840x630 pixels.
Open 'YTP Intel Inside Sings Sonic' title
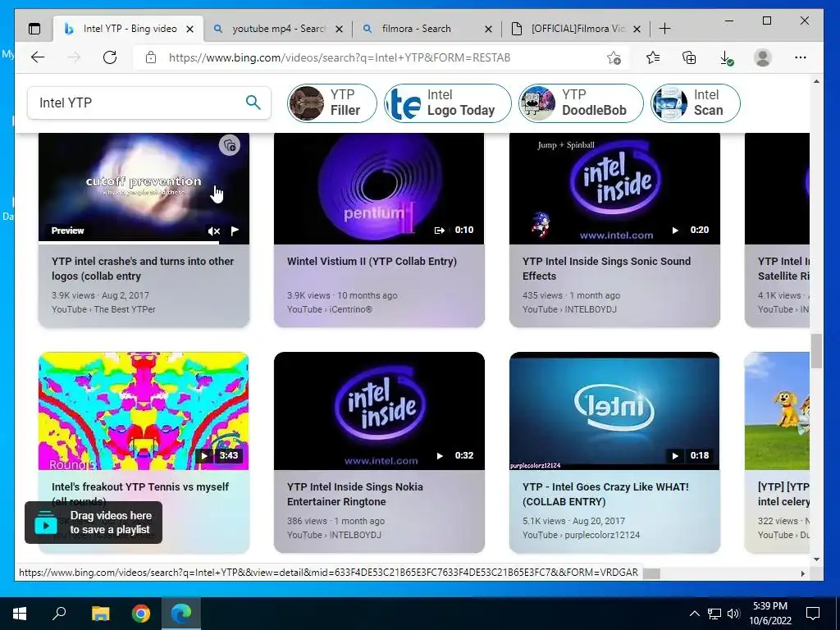coord(606,268)
